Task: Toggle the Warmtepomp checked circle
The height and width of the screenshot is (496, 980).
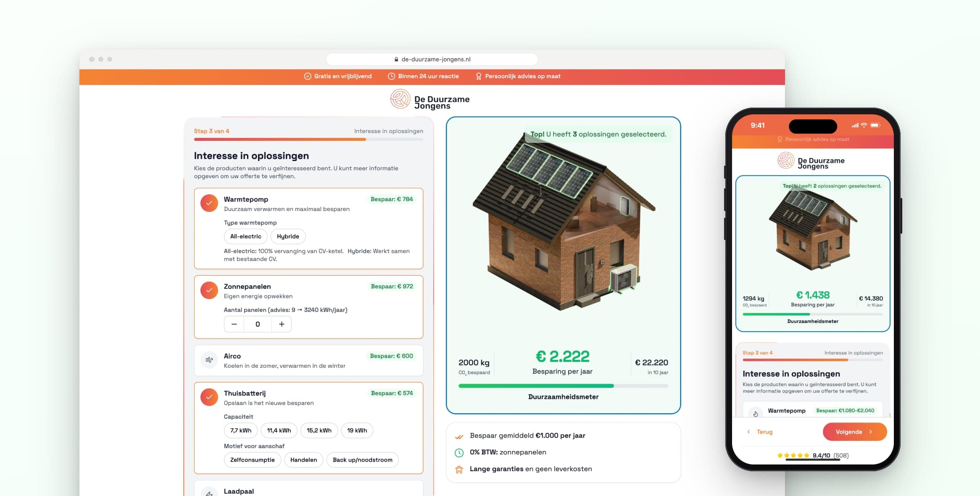Action: [x=209, y=203]
